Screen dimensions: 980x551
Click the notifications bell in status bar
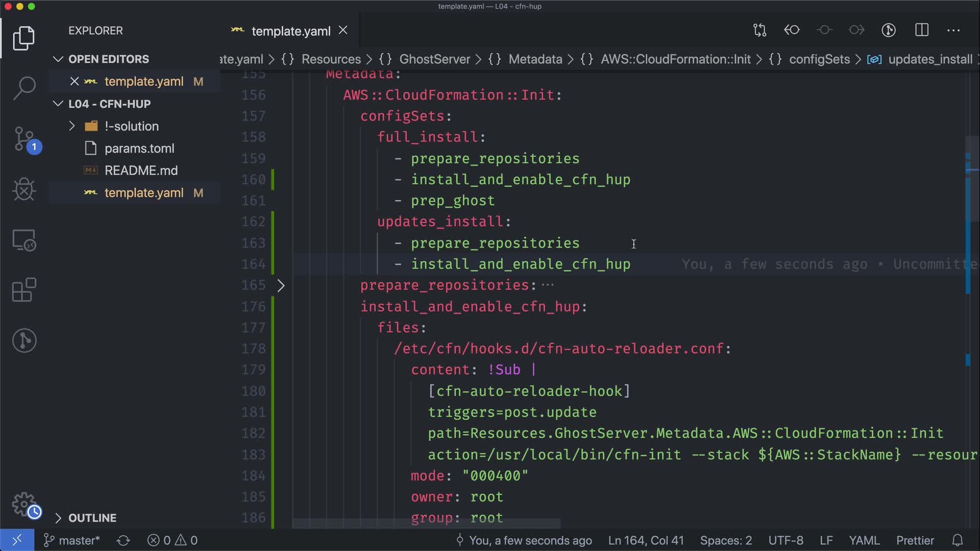click(x=958, y=540)
